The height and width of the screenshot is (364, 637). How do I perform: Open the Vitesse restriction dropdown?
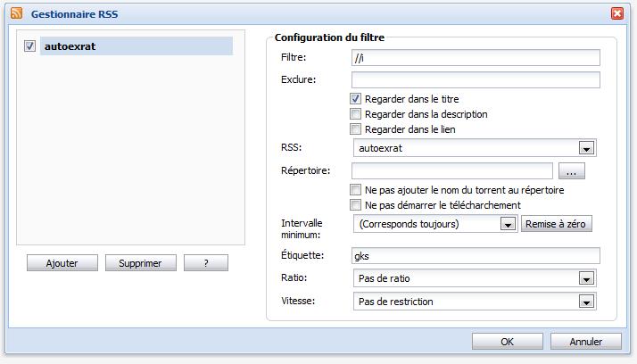[x=586, y=302]
